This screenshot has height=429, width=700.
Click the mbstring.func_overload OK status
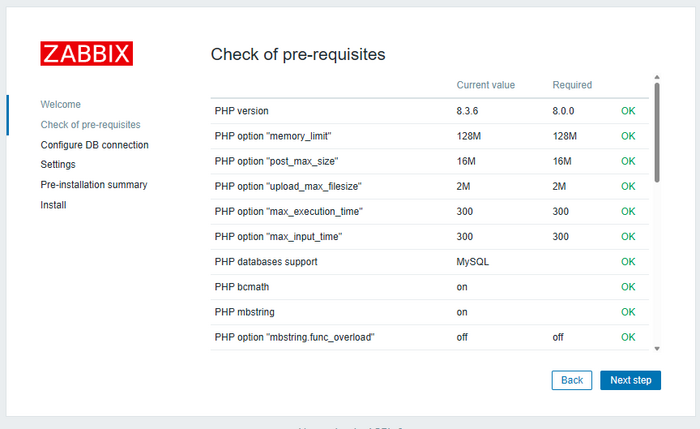(628, 337)
